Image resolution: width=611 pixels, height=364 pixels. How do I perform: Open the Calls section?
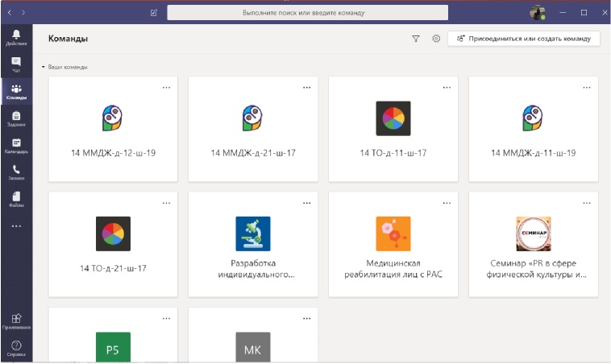point(16,173)
